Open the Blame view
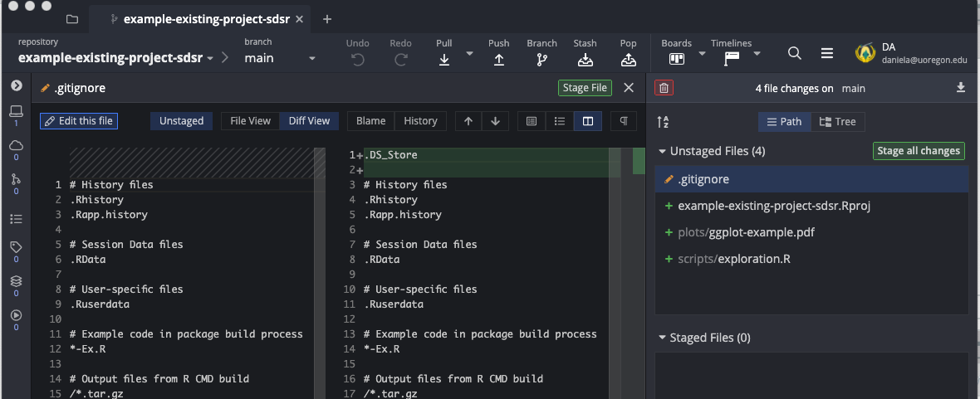This screenshot has width=980, height=399. [370, 121]
